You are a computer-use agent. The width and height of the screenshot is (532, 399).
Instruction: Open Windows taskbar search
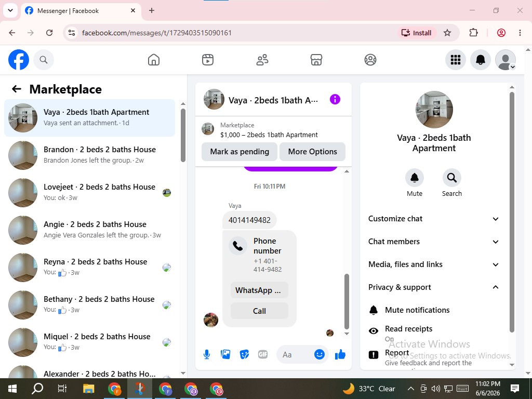pyautogui.click(x=37, y=389)
